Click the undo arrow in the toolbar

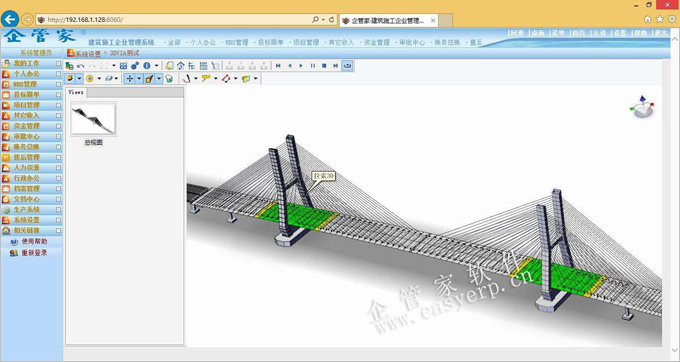coord(81,66)
